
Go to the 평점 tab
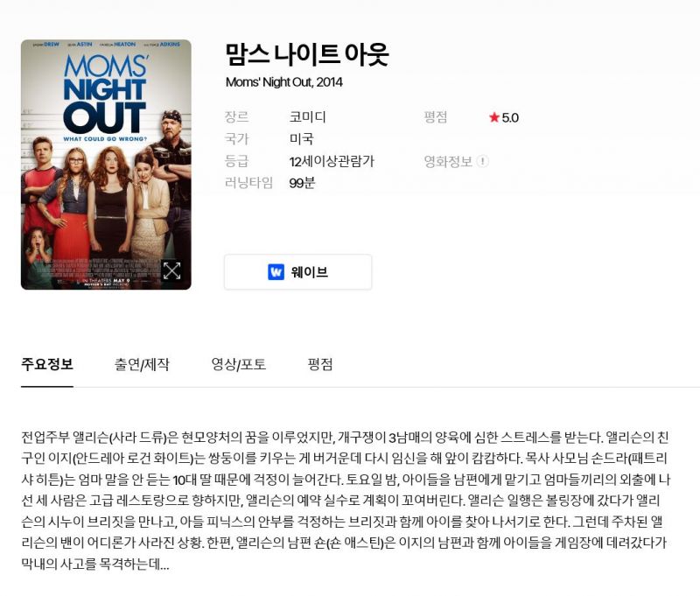(x=320, y=364)
